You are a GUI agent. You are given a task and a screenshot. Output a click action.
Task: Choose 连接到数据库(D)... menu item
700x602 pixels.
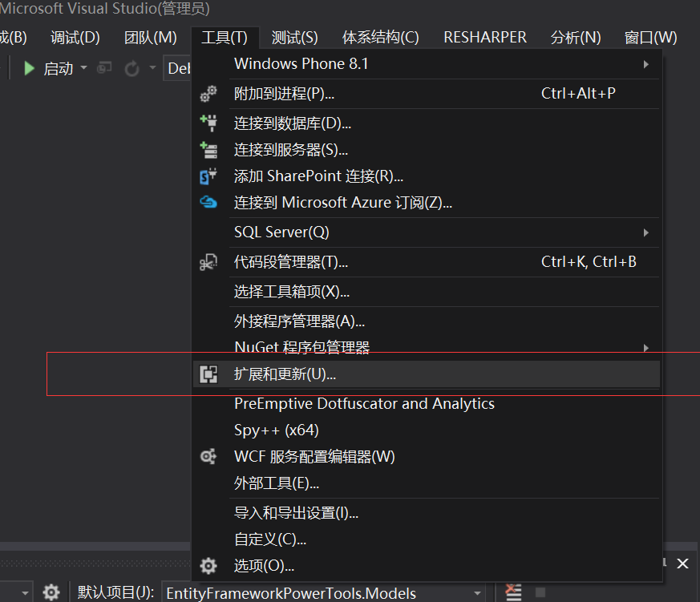[x=427, y=123]
